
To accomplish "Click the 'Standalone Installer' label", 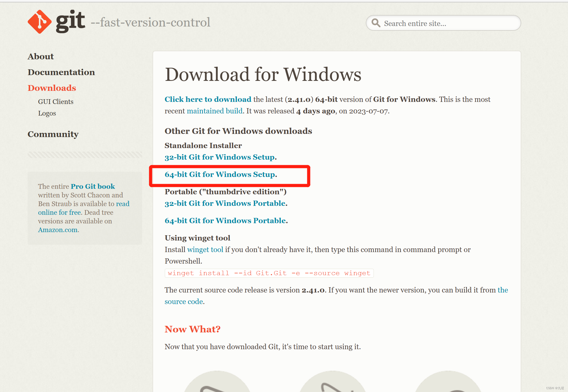I will tap(203, 145).
